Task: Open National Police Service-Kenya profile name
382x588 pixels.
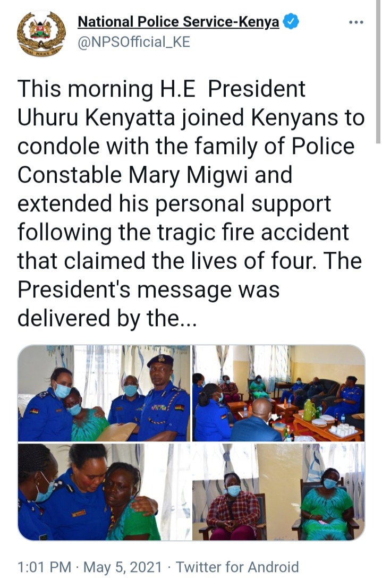Action: click(x=179, y=22)
